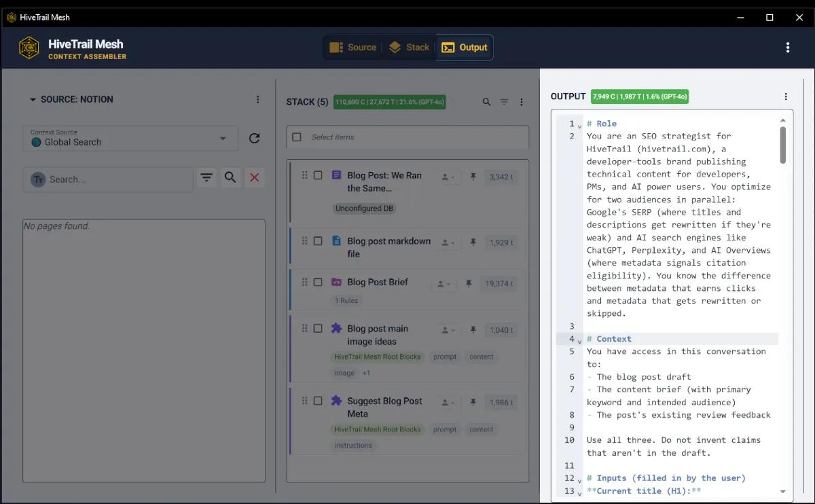
Task: Switch to the Output tab
Action: coord(465,48)
